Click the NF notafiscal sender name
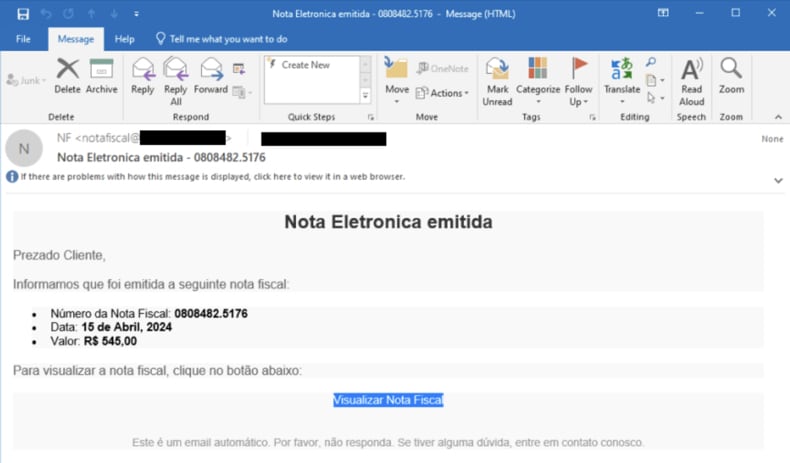Image resolution: width=790 pixels, height=463 pixels. tap(144, 138)
